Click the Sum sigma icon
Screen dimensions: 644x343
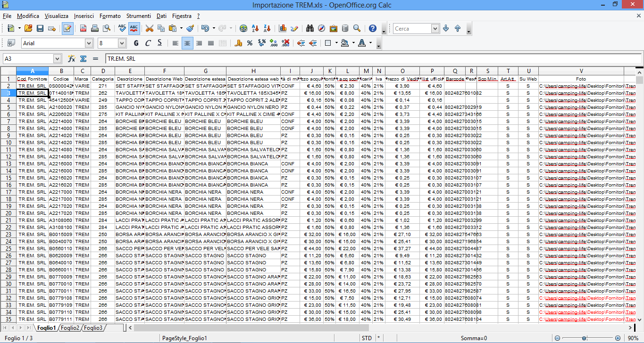84,59
